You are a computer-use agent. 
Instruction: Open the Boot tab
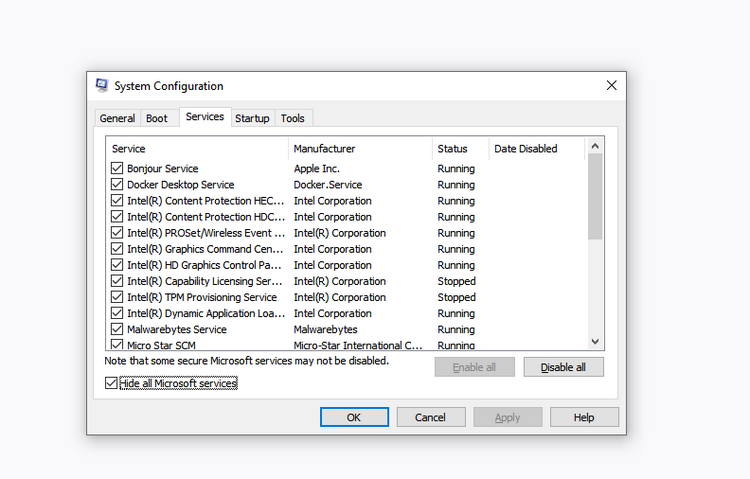click(x=157, y=118)
